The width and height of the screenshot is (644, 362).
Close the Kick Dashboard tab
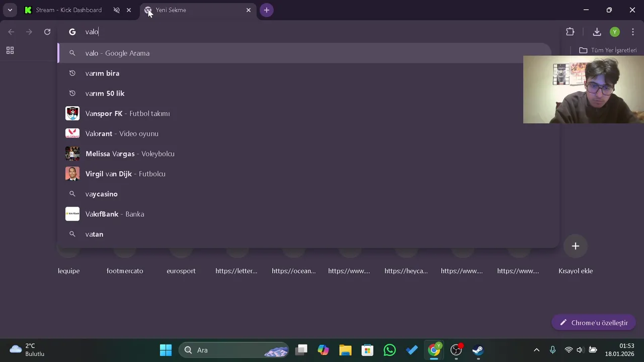[x=129, y=10]
